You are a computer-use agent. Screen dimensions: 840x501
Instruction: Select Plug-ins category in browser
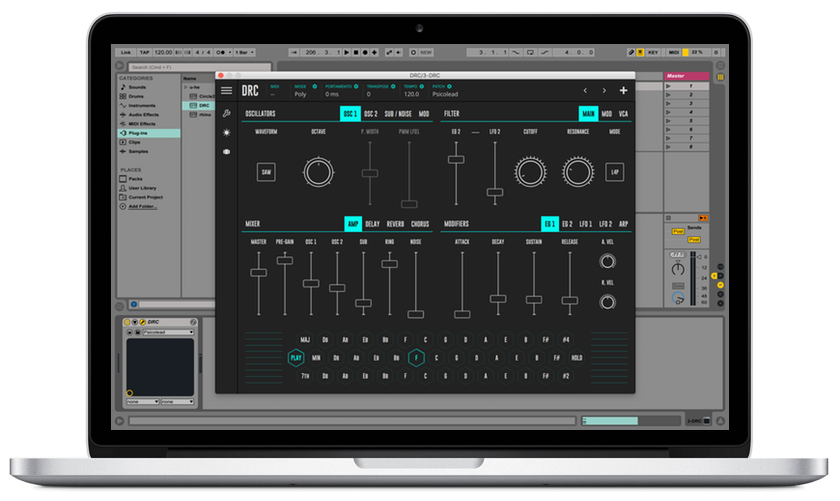pos(149,133)
